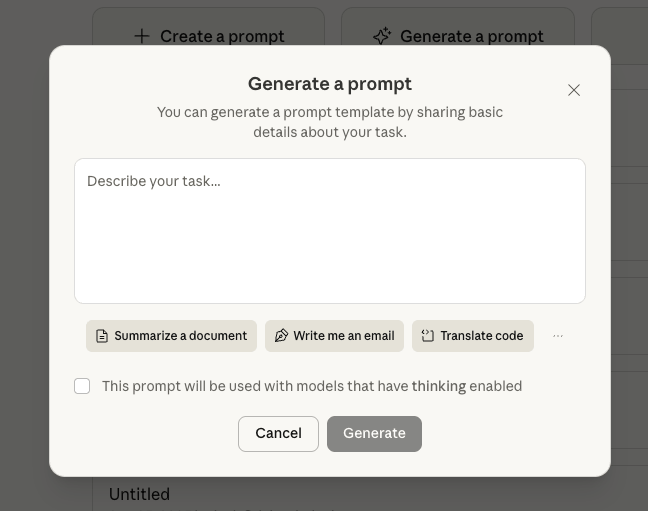Click the document icon on Summarize chip

(102, 336)
